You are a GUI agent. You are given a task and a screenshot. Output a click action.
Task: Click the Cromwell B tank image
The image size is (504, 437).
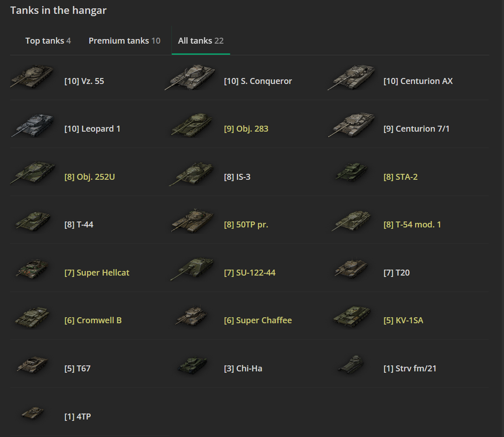click(x=32, y=317)
